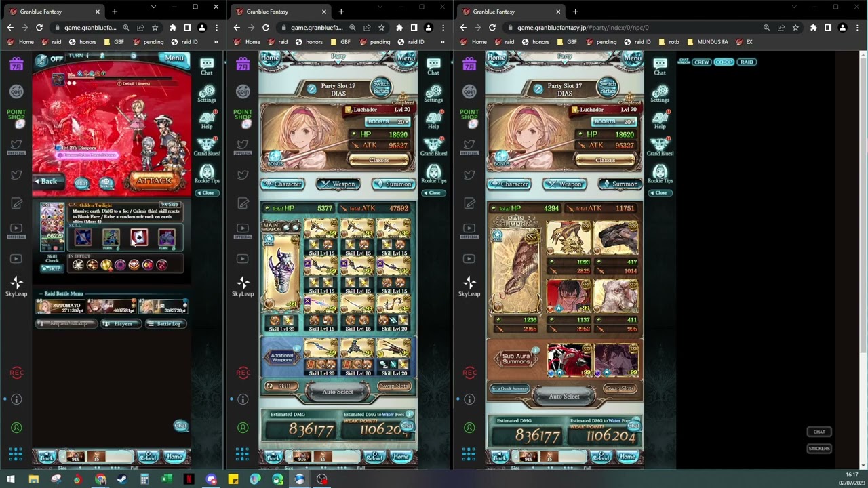The height and width of the screenshot is (488, 868).
Task: Switch chat window to CREW
Action: click(x=702, y=62)
